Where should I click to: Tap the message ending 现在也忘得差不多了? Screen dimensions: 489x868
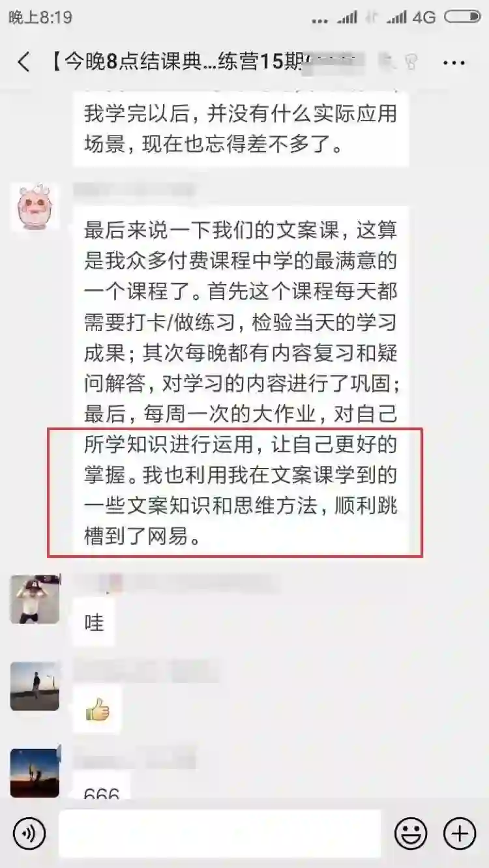(x=241, y=126)
